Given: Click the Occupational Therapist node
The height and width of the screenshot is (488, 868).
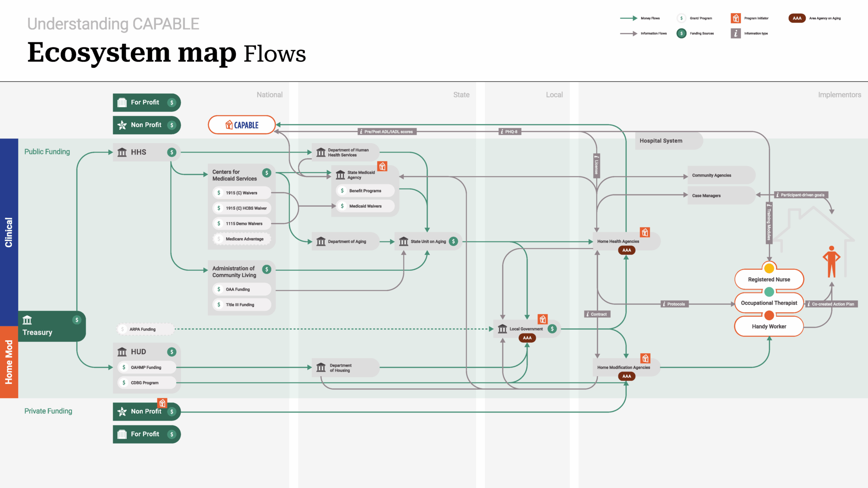Looking at the screenshot, I should [769, 303].
